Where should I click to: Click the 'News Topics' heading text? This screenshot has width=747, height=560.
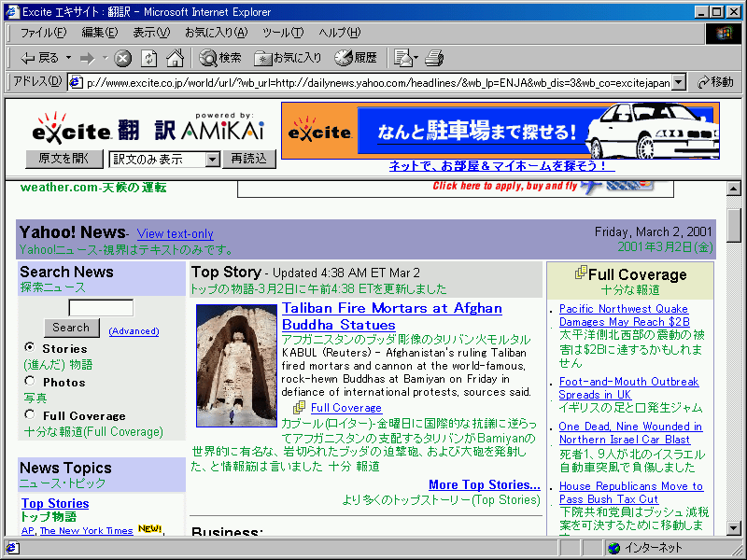click(65, 468)
